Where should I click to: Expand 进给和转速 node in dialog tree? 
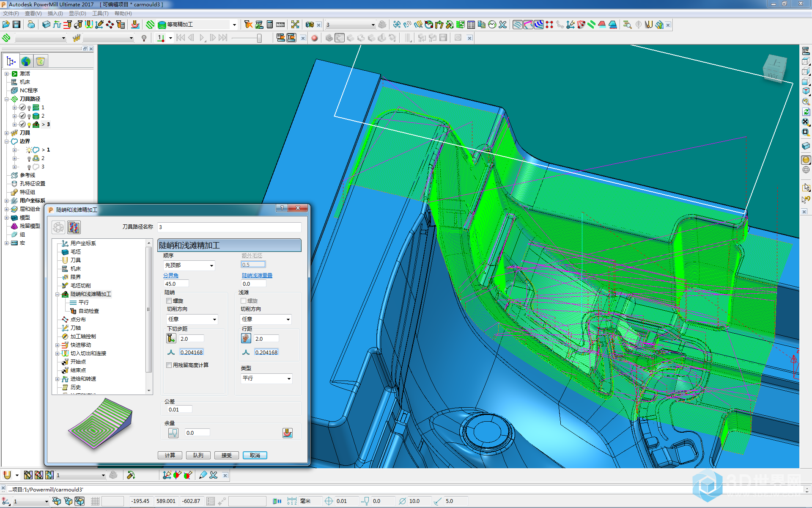coord(57,379)
